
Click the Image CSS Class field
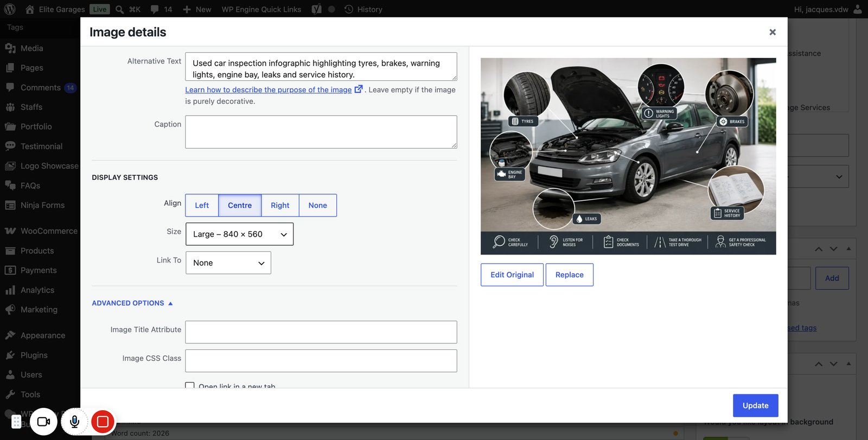[321, 361]
